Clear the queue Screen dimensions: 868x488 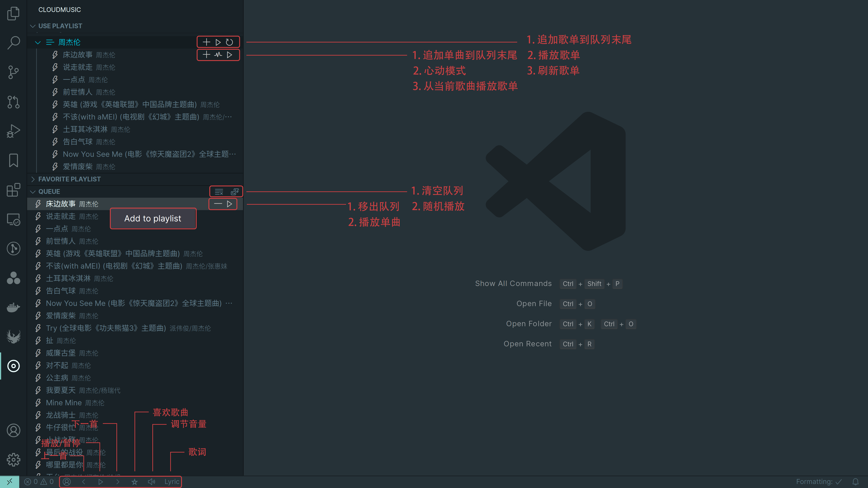[219, 192]
